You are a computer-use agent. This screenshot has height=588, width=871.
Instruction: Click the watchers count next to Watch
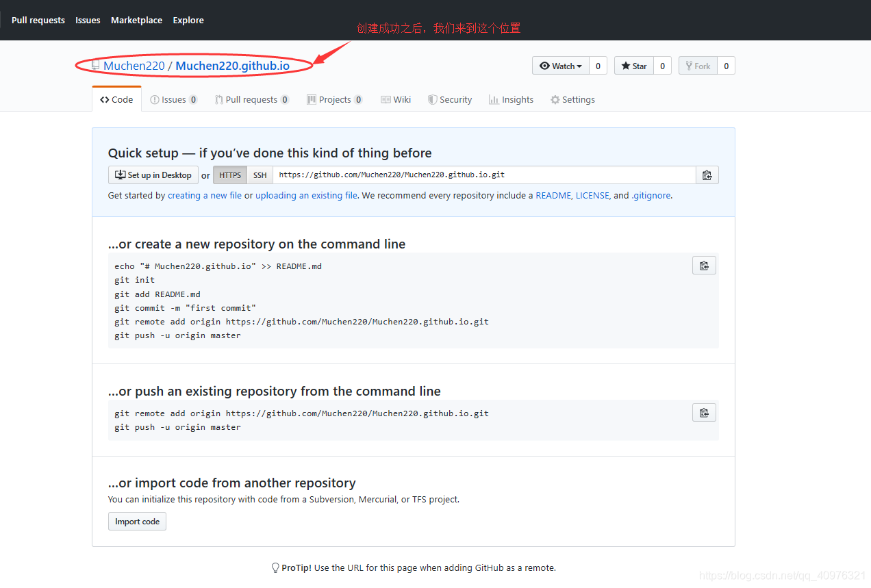point(598,66)
